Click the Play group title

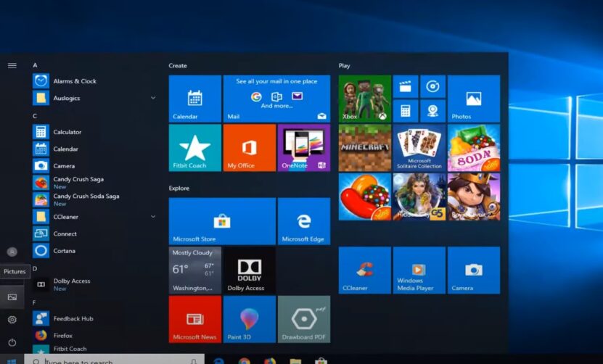click(344, 66)
